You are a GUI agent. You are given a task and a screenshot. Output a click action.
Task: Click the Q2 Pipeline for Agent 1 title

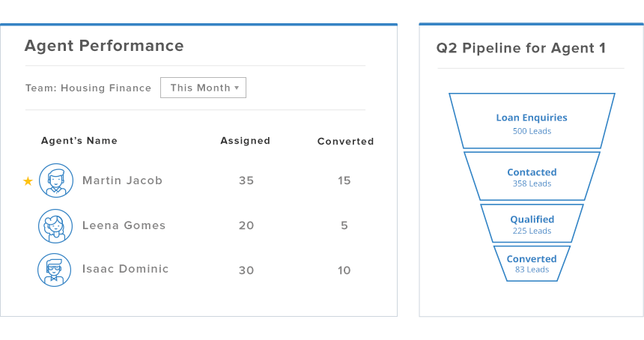pyautogui.click(x=521, y=49)
